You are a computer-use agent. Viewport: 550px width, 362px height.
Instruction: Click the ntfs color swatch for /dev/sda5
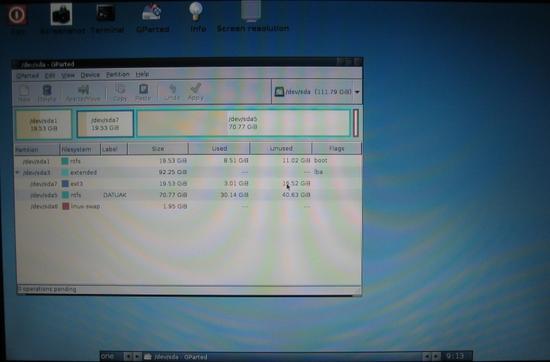click(x=65, y=195)
